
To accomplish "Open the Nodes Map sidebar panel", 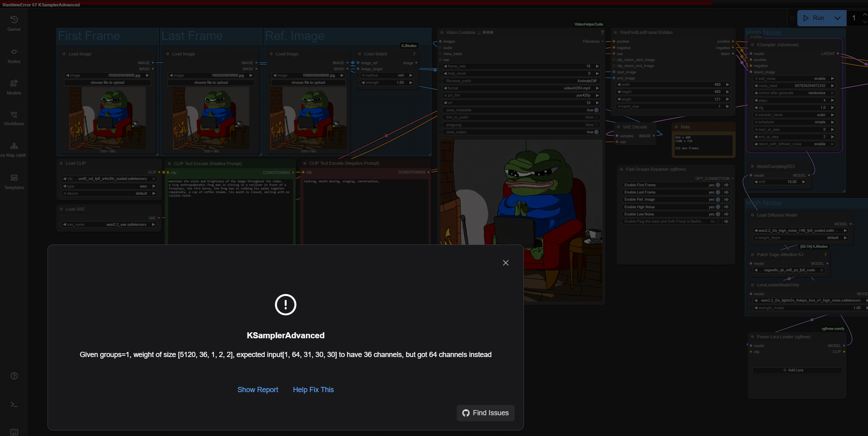I will (x=14, y=150).
